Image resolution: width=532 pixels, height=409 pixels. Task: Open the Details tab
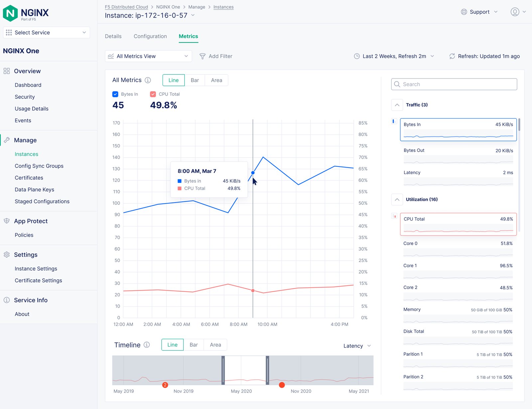[113, 36]
